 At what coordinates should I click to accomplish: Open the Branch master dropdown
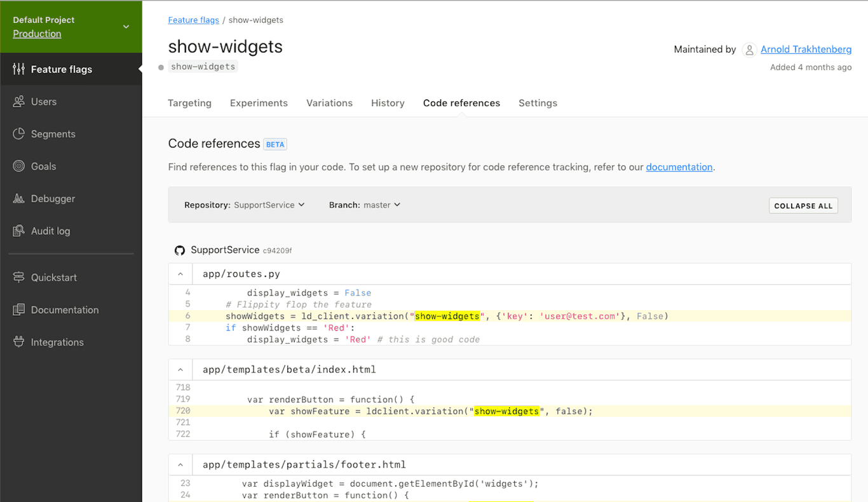click(381, 205)
